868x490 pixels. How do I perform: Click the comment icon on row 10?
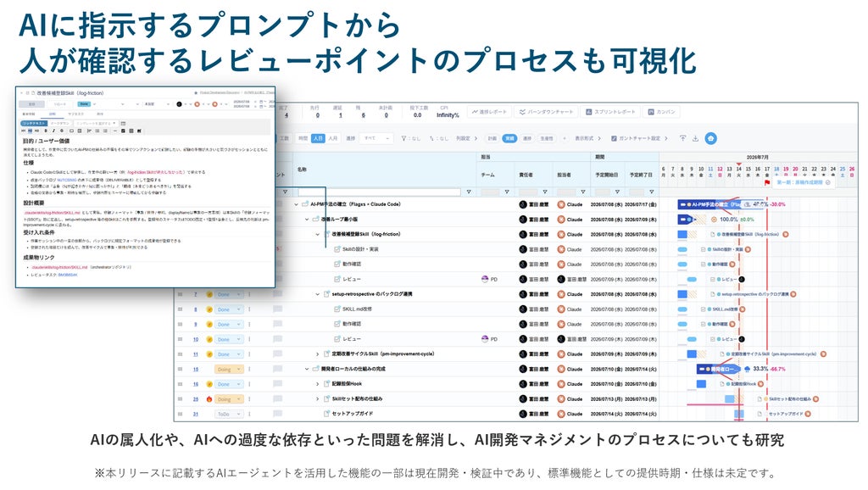[277, 339]
